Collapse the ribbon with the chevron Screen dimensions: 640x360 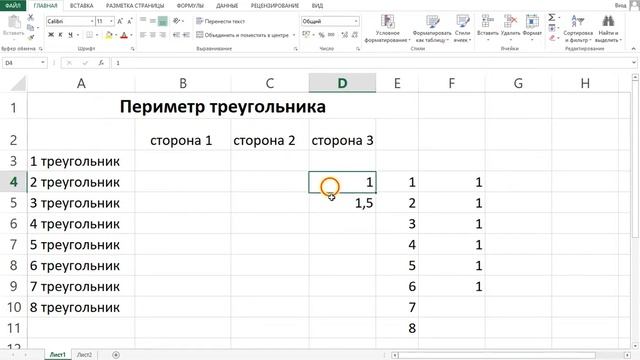click(633, 49)
